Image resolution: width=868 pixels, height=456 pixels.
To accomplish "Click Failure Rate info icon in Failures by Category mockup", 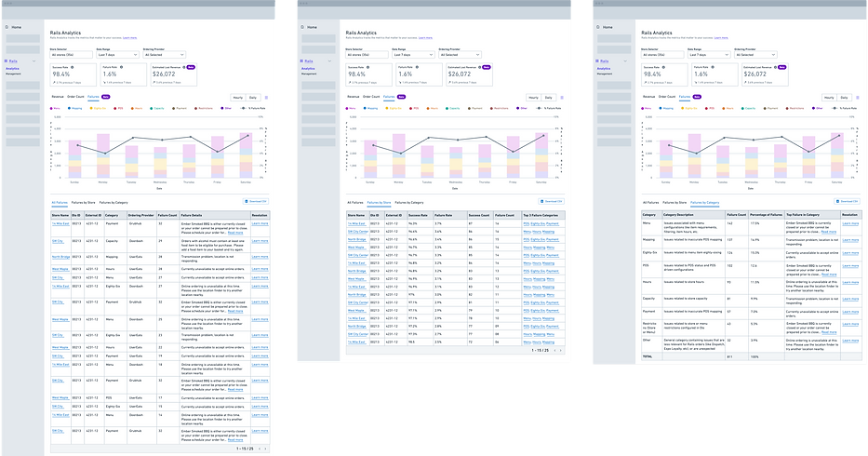I will pyautogui.click(x=713, y=67).
